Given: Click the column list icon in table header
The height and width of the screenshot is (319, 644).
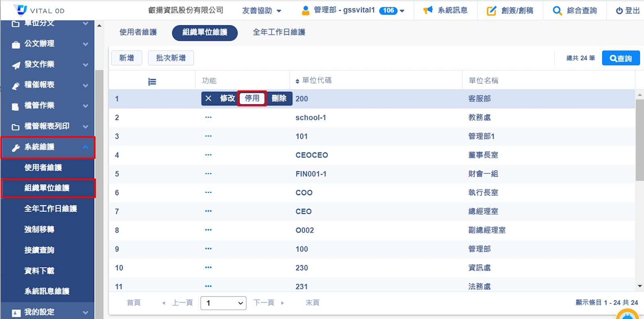Looking at the screenshot, I should tap(152, 82).
